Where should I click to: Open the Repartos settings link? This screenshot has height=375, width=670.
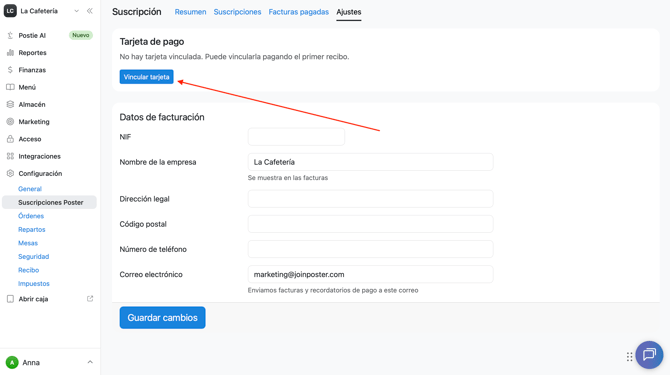click(32, 229)
